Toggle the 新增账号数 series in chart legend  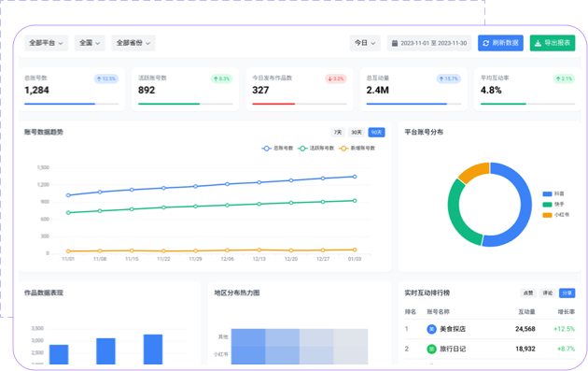(x=357, y=149)
